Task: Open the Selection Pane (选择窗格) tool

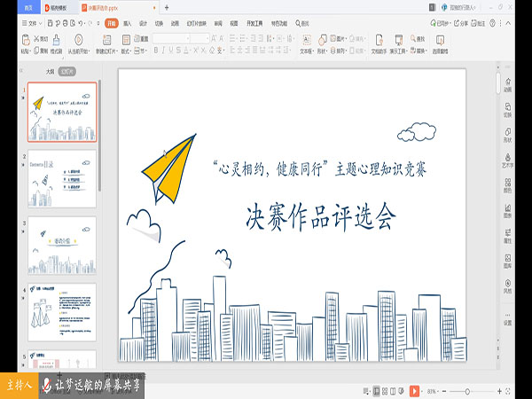Action: pyautogui.click(x=439, y=42)
